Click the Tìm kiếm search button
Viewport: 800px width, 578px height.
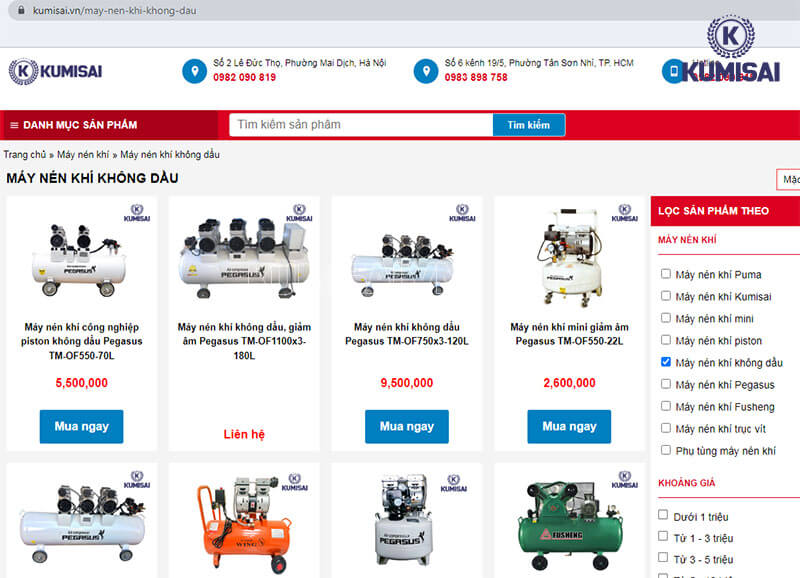click(529, 125)
